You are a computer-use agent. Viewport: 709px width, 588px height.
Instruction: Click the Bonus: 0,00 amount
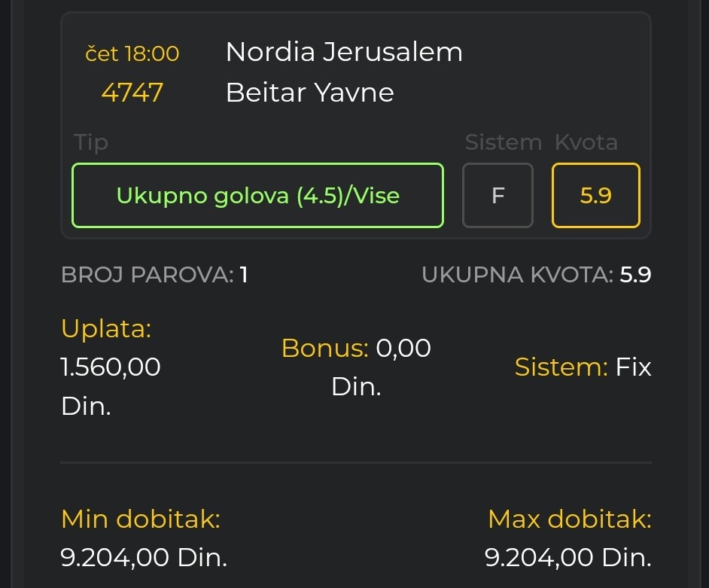pos(356,349)
